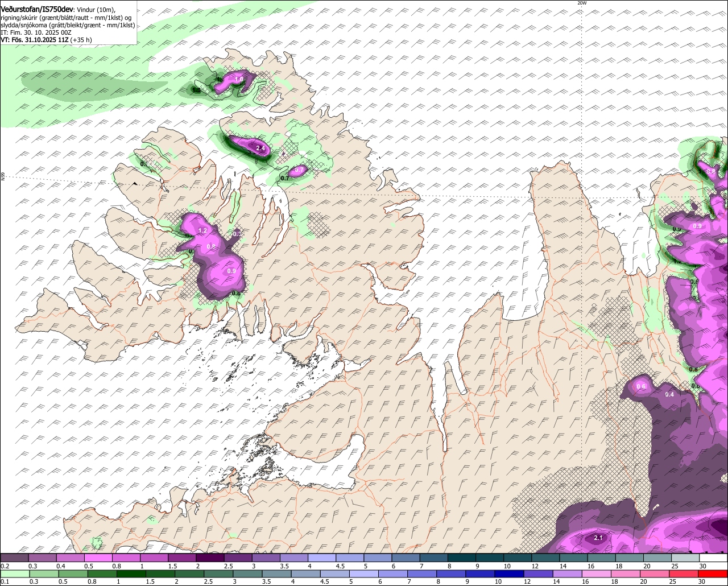
Task: Select dark teal upper legend swatch starting at 8
Action: point(462,558)
